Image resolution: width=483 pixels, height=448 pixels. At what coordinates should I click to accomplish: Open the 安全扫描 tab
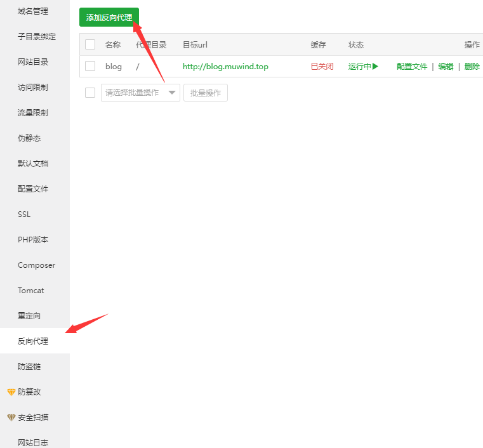point(33,417)
